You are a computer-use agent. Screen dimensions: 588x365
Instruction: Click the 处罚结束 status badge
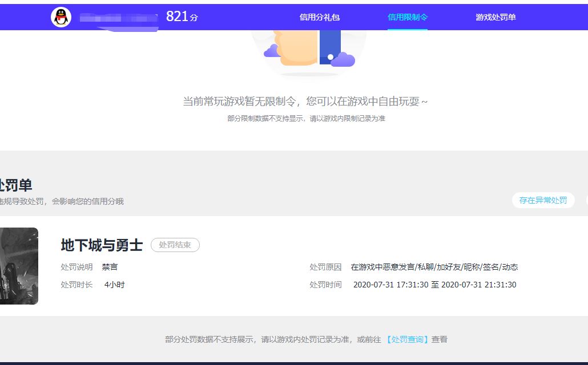175,245
